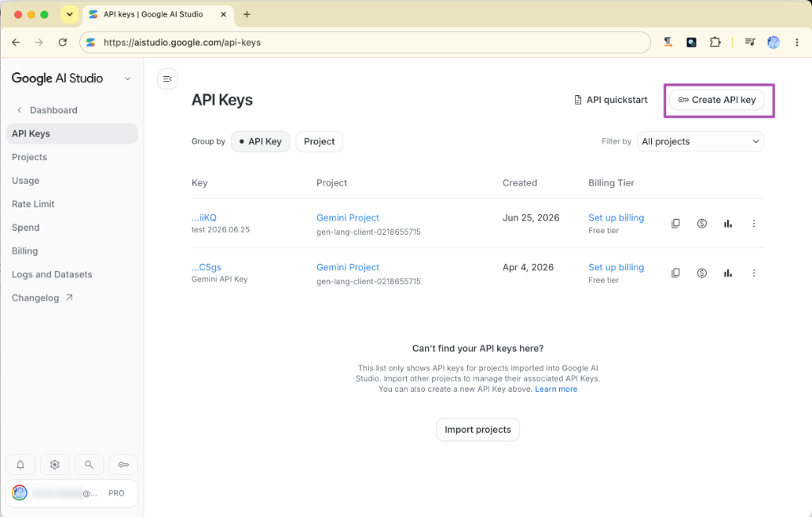This screenshot has width=812, height=517.
Task: Click Import projects button
Action: [477, 430]
